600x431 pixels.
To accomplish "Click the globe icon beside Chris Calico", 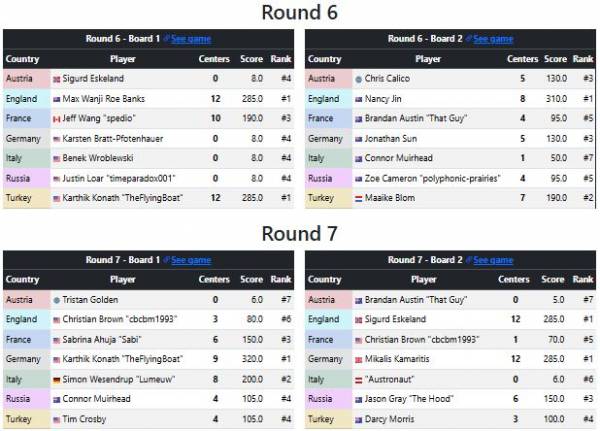I will point(358,78).
